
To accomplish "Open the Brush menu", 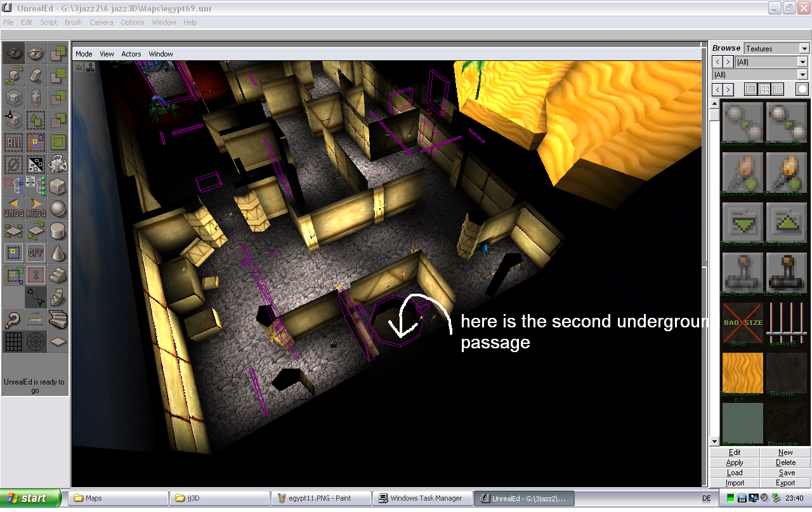I will pyautogui.click(x=74, y=22).
